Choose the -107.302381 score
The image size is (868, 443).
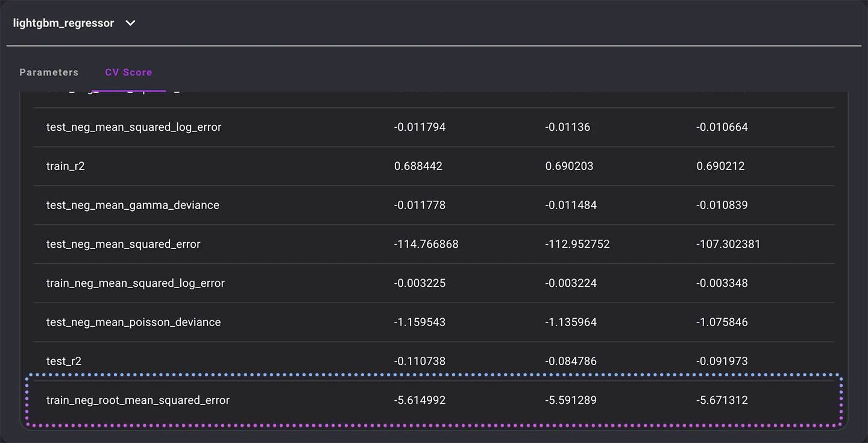click(x=728, y=244)
